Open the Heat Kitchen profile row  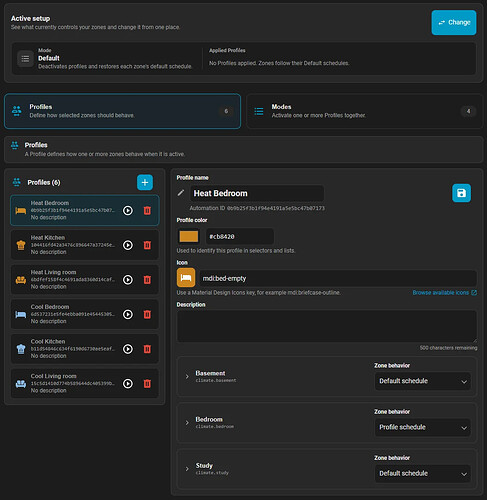pyautogui.click(x=85, y=245)
